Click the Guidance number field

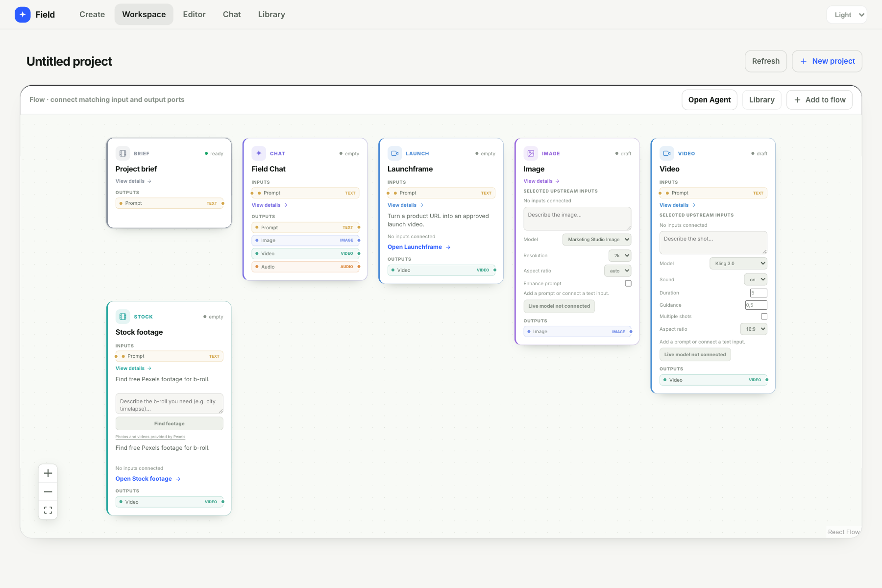pos(757,305)
